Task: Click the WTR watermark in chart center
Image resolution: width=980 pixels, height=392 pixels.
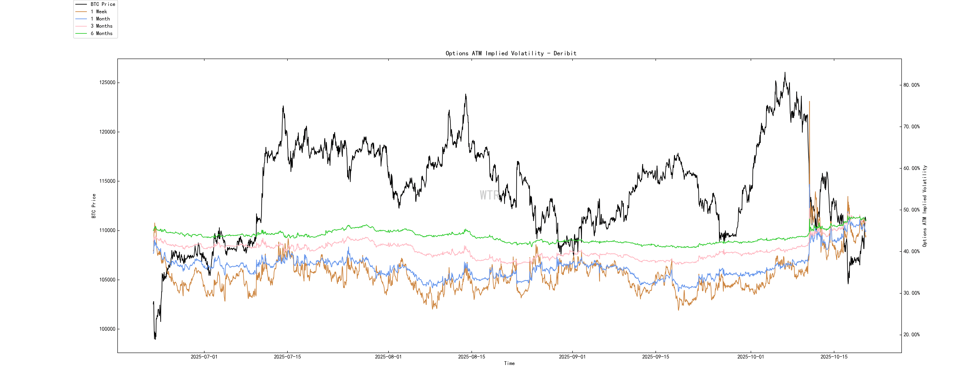Action: pyautogui.click(x=489, y=195)
